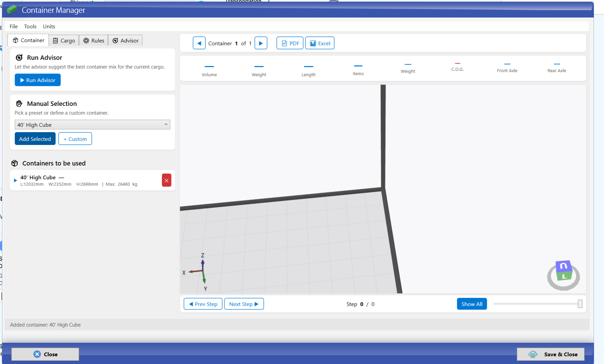
Task: Click the 'Step 0 / 0' counter
Action: [x=360, y=304]
